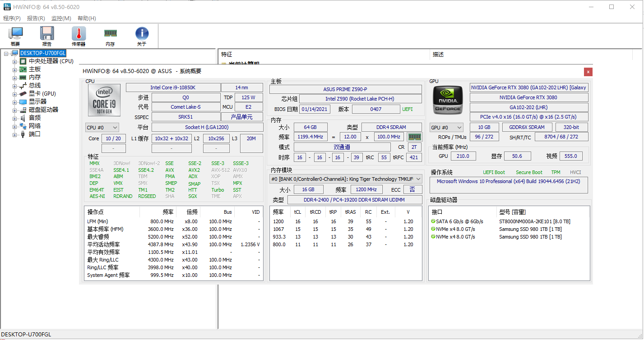Open the 概要 summary toolbar icon
The height and width of the screenshot is (340, 644).
click(16, 37)
